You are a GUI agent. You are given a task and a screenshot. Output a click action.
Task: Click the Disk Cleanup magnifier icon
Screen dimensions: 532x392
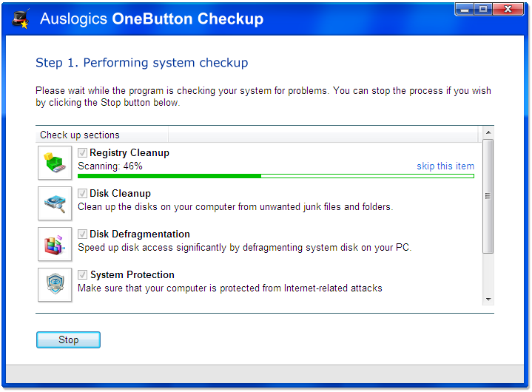[55, 203]
